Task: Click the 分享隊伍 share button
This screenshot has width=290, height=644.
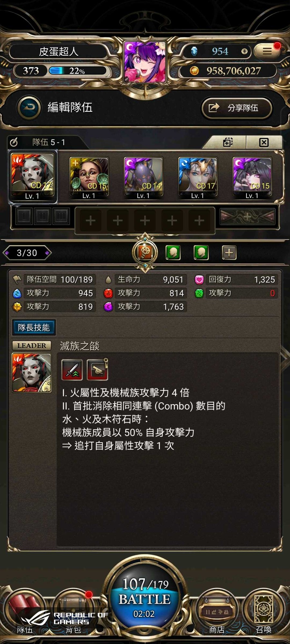Action: click(237, 108)
